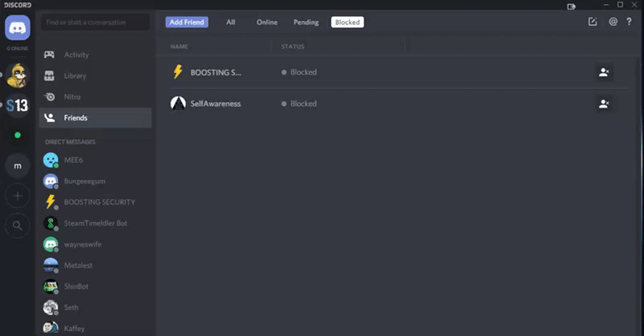
Task: Open ShinBot direct message
Action: [x=95, y=286]
